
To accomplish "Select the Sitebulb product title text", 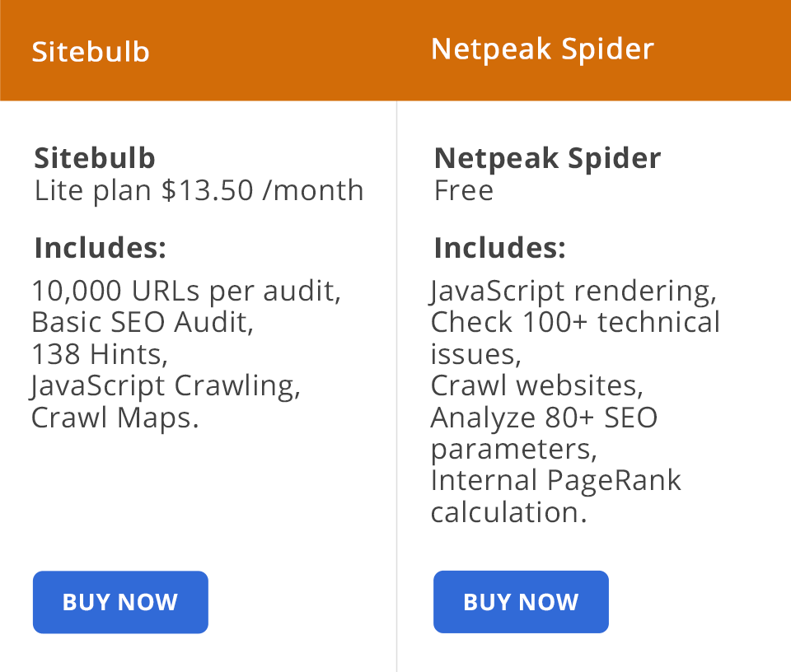I will coord(95,157).
